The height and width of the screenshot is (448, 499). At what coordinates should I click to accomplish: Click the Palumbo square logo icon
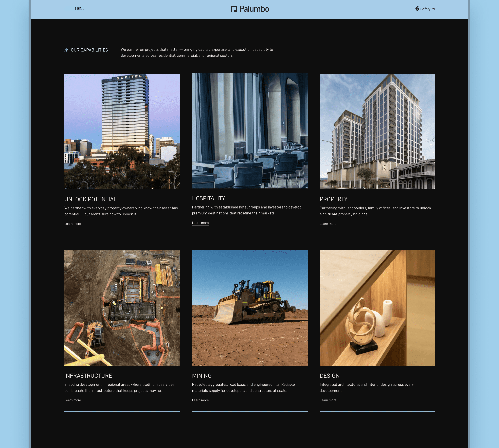tap(234, 9)
